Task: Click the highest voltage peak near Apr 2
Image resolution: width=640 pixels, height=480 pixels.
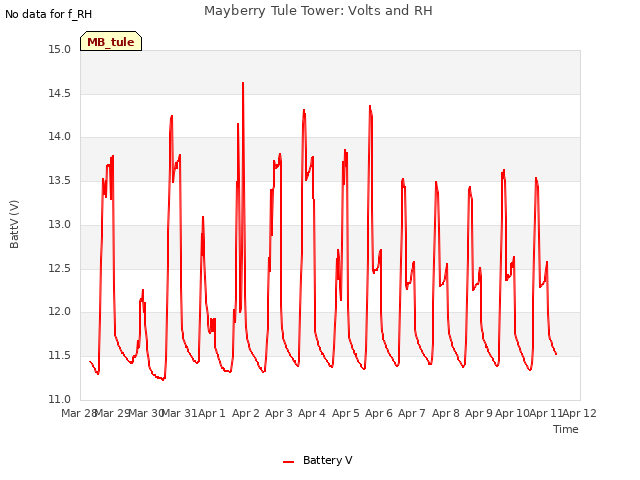Action: click(x=243, y=83)
